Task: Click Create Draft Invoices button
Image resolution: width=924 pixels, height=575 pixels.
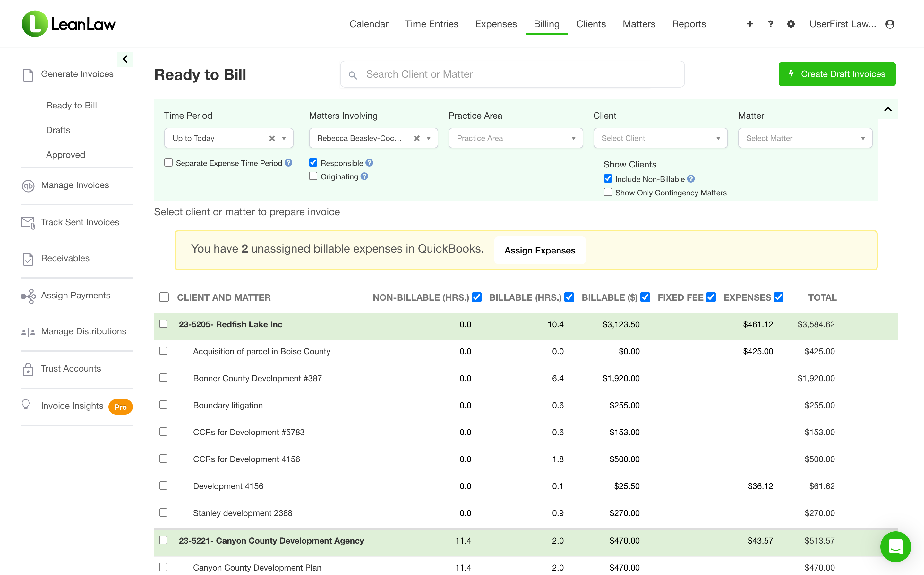Action: [837, 74]
